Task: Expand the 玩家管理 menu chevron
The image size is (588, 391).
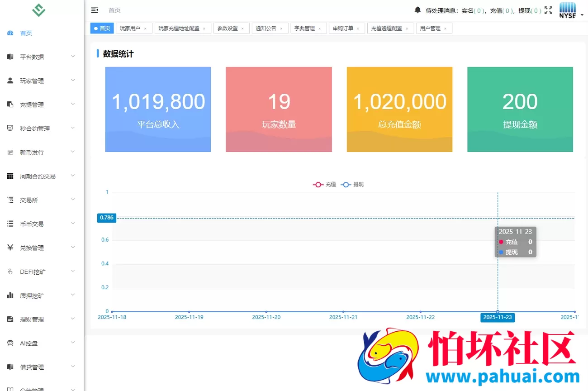Action: (x=73, y=80)
